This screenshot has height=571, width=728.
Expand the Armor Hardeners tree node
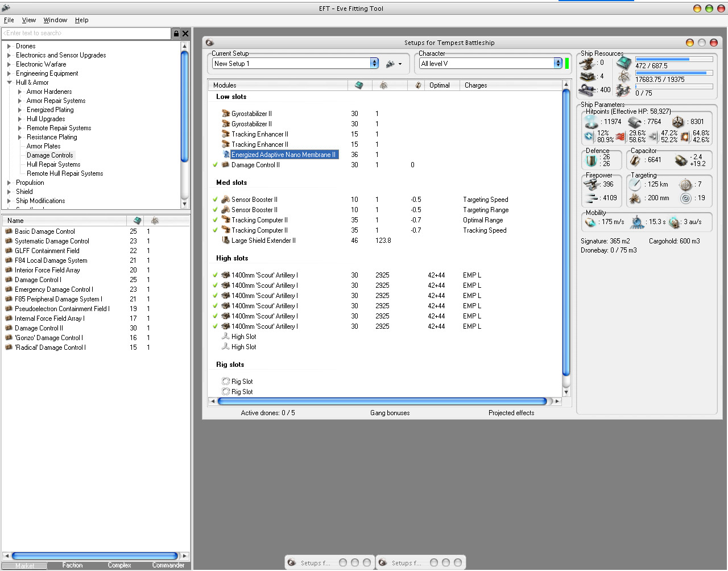point(20,92)
